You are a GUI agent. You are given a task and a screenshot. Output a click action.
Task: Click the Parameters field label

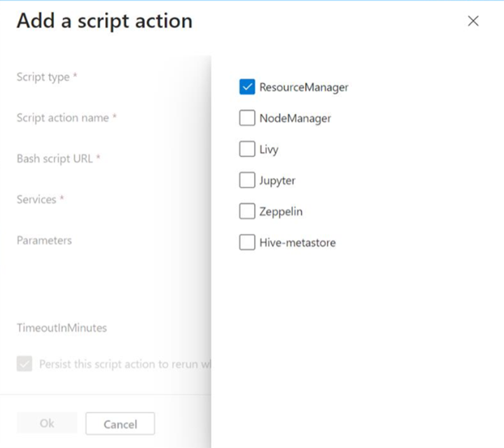coord(44,240)
